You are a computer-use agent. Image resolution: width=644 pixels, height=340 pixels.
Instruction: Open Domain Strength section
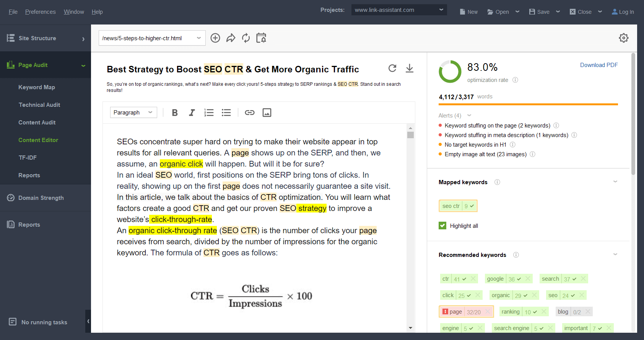(x=46, y=198)
